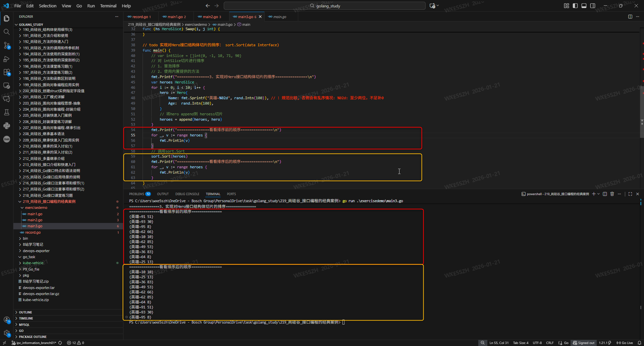The height and width of the screenshot is (346, 644).
Task: Start Go Live server from status bar
Action: tap(626, 343)
